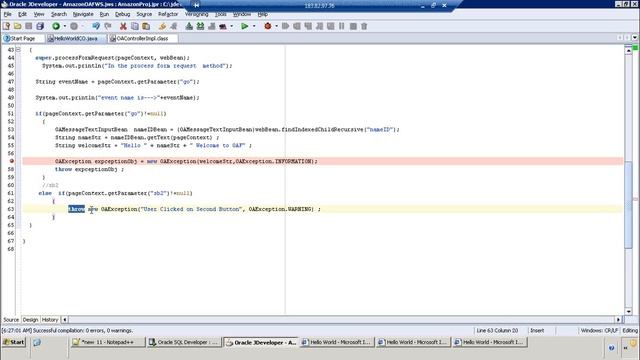
Task: Toggle the breakpoint on line 57
Action: point(11,161)
